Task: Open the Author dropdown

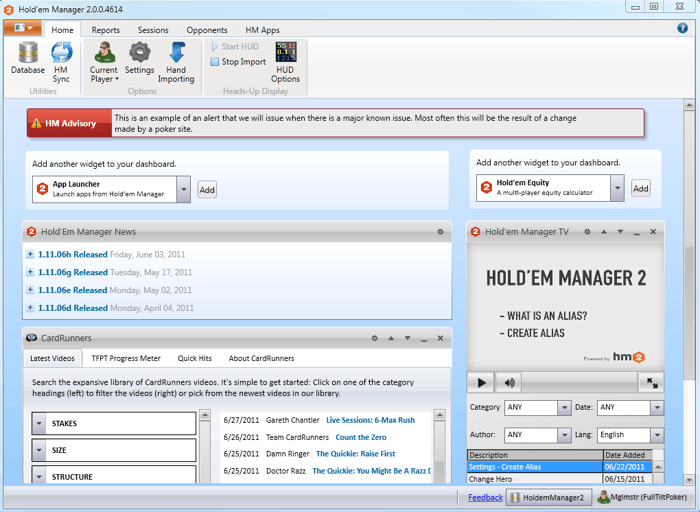Action: [x=564, y=435]
